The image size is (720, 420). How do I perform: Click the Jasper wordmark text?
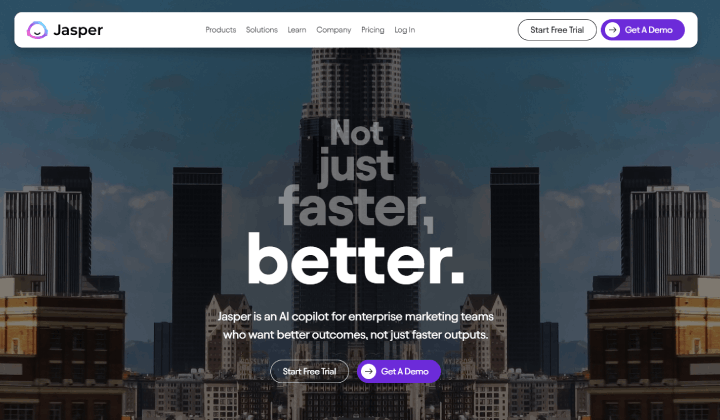coord(78,30)
